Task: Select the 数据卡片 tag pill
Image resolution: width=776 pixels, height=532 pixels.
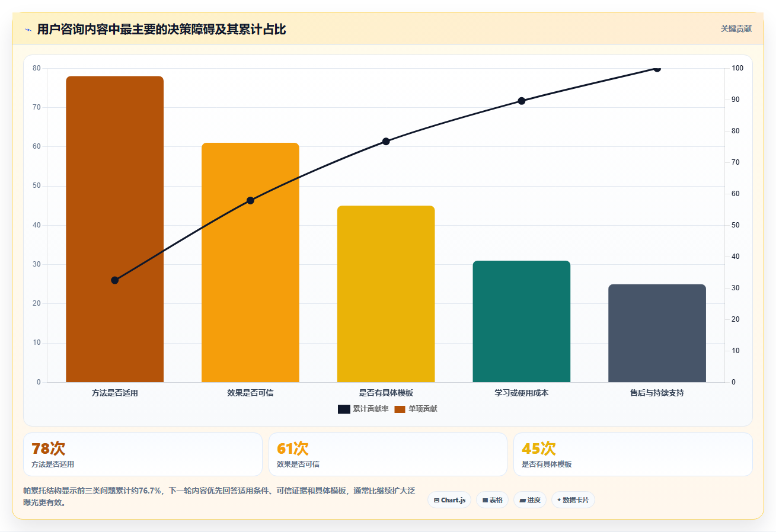Action: pos(573,500)
